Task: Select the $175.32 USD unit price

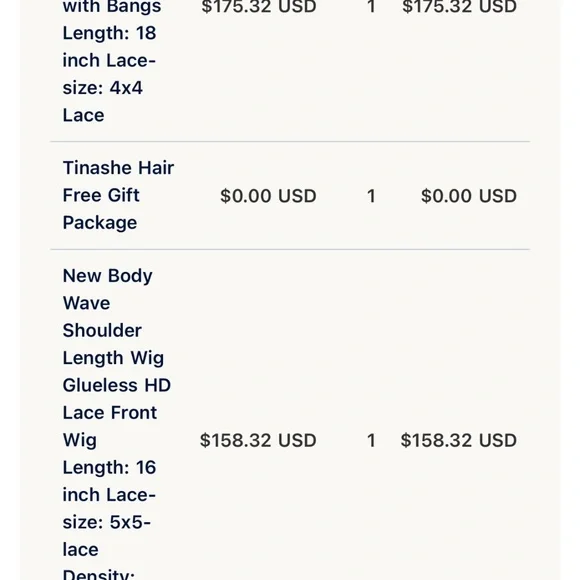Action: [259, 7]
